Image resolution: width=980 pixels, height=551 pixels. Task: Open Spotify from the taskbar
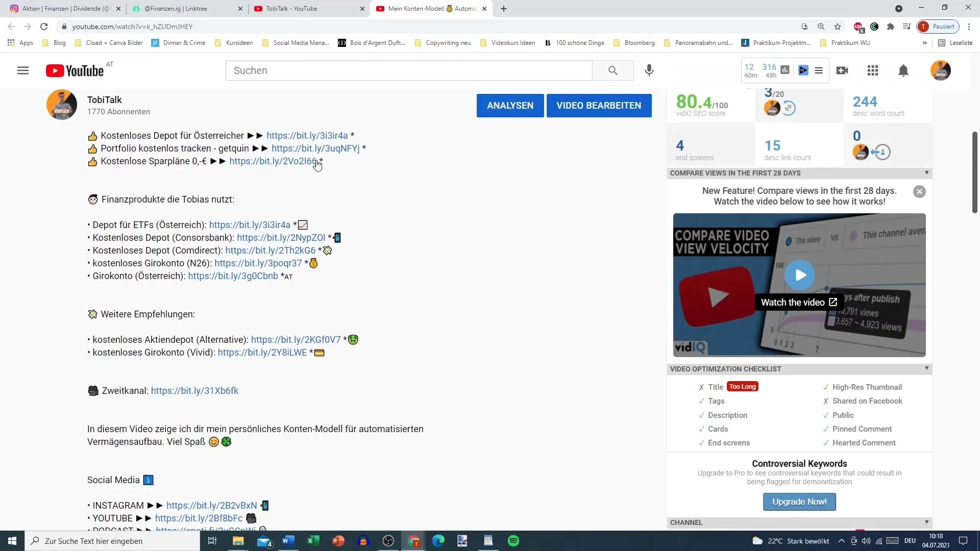513,541
